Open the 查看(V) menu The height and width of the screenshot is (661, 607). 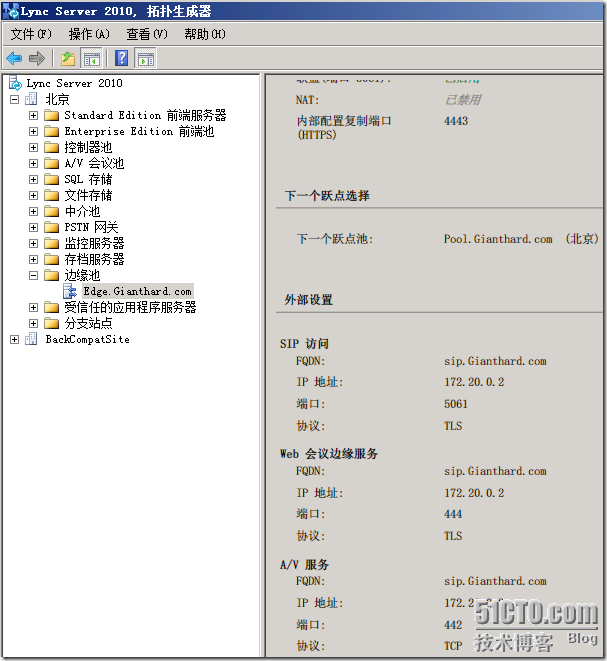coord(147,34)
